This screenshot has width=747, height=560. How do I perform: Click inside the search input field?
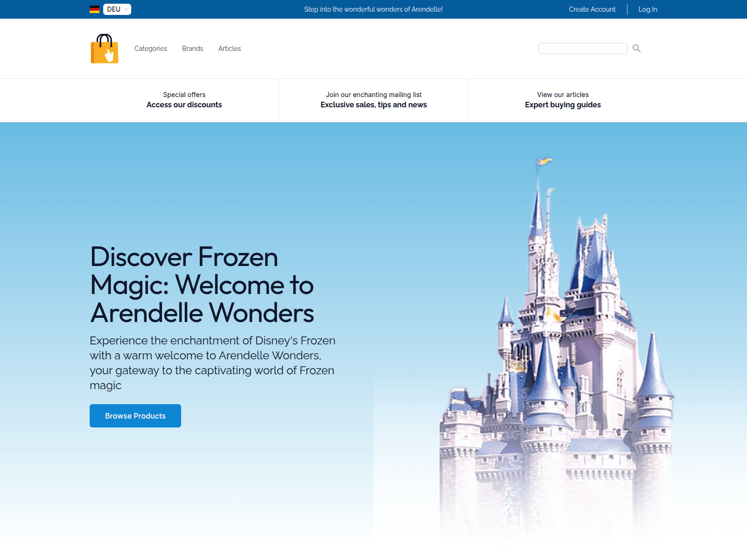583,48
